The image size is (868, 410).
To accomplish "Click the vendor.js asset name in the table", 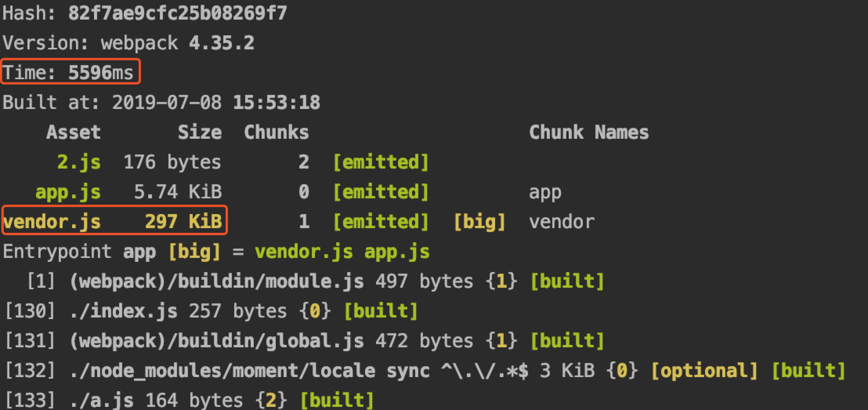I will coord(52,222).
